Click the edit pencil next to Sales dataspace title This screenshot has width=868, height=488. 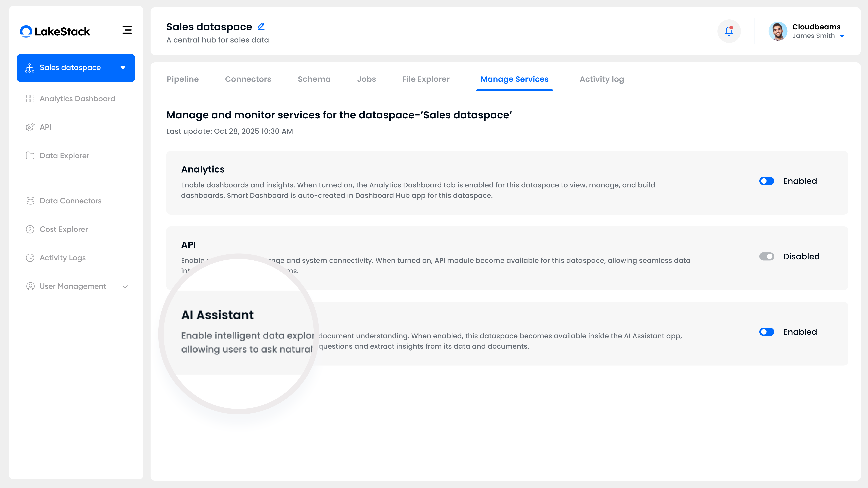(261, 26)
